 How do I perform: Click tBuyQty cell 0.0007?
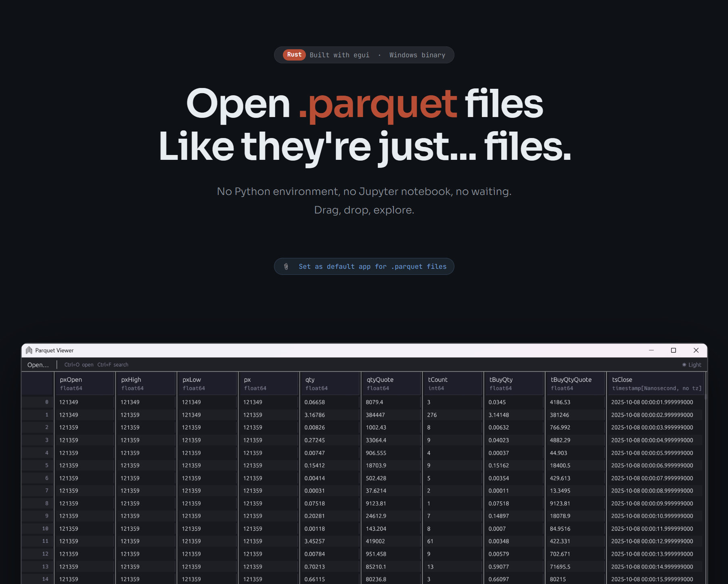point(497,529)
